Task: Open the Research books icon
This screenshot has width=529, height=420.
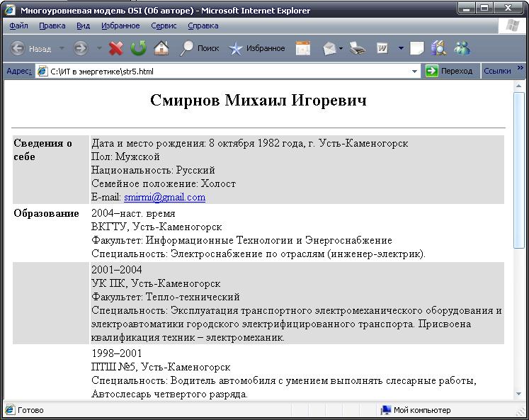Action: point(438,48)
